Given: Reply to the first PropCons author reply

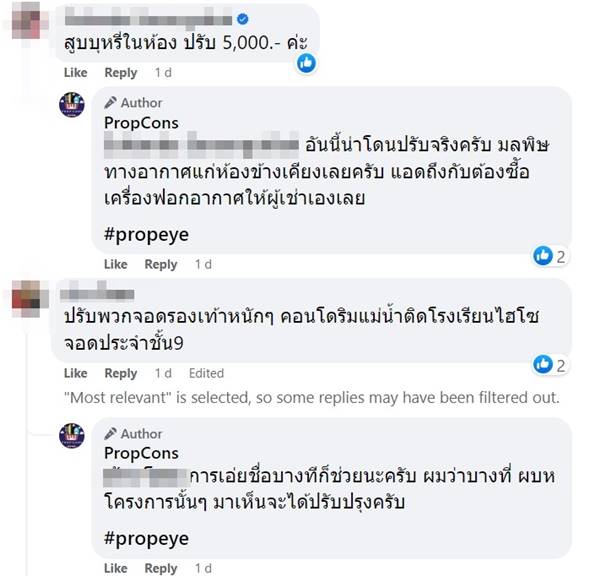Looking at the screenshot, I should (161, 264).
